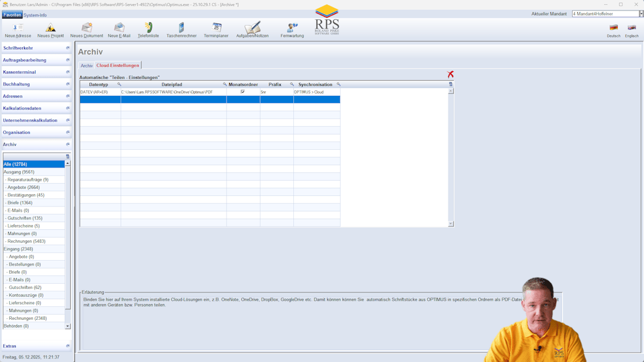Open the Terminplaner
Image resolution: width=644 pixels, height=362 pixels.
click(217, 28)
